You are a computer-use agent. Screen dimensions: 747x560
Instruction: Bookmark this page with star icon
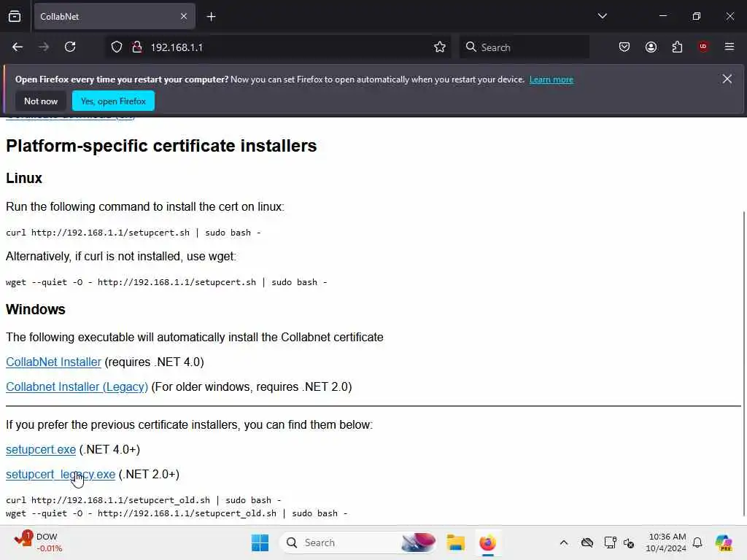[440, 47]
